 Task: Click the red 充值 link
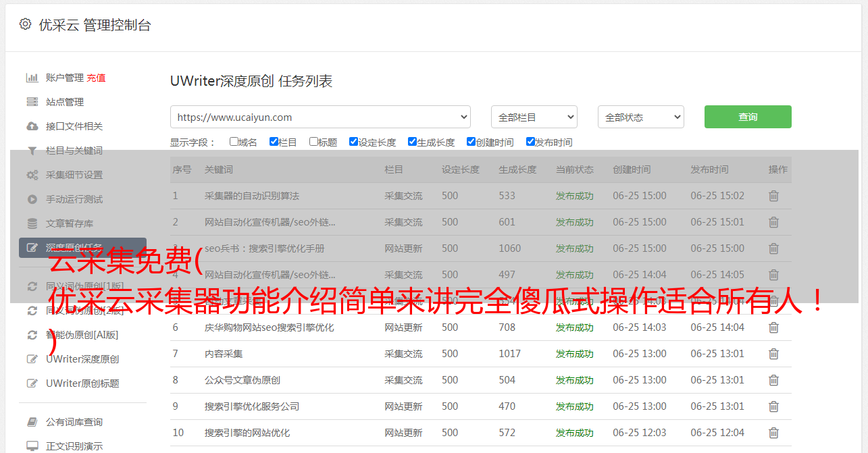96,78
